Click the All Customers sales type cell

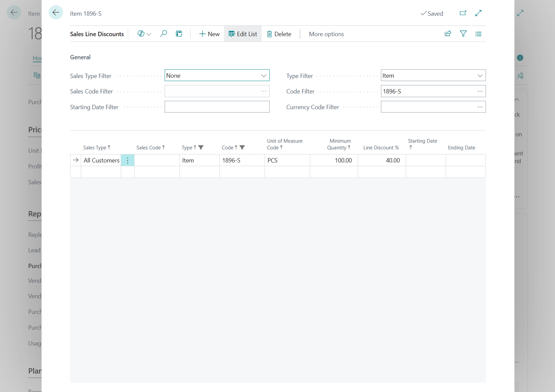[x=101, y=160]
